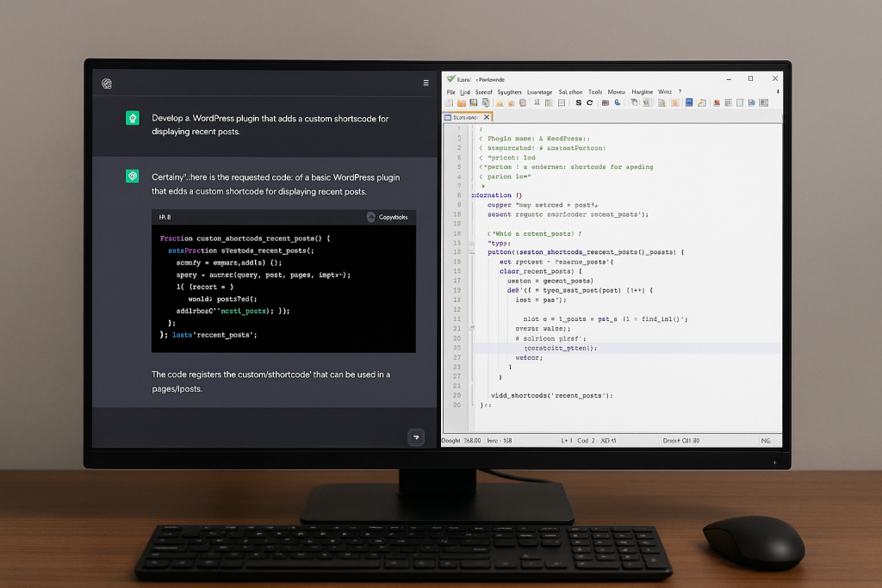Click the 'wefcor;' line in the editor
Viewport: 882px width, 588px height.
pyautogui.click(x=529, y=357)
